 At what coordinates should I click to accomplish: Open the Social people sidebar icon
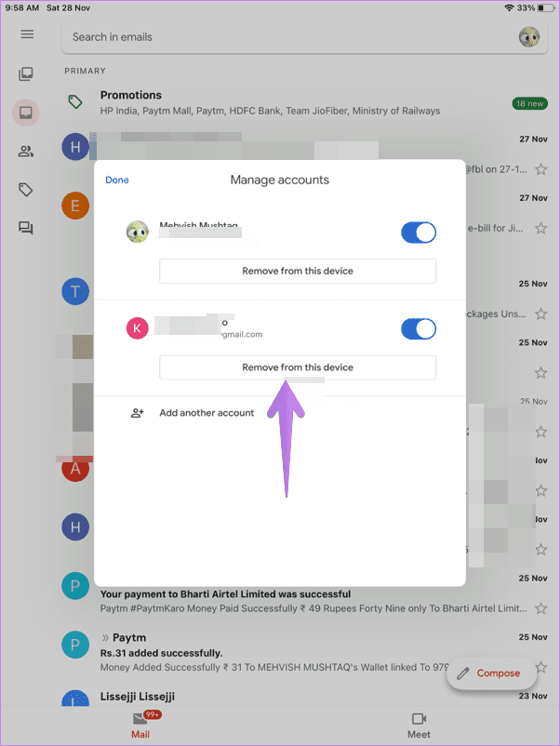[x=26, y=152]
